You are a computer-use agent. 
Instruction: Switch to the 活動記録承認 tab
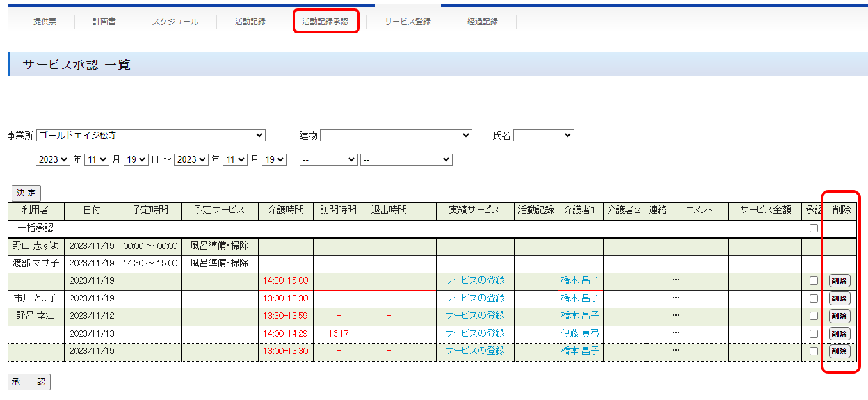click(x=325, y=21)
